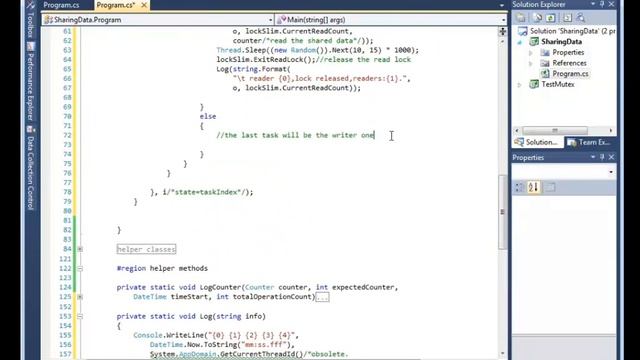Click Categorized view icon in Properties
Image resolution: width=640 pixels, height=360 pixels.
coord(519,187)
